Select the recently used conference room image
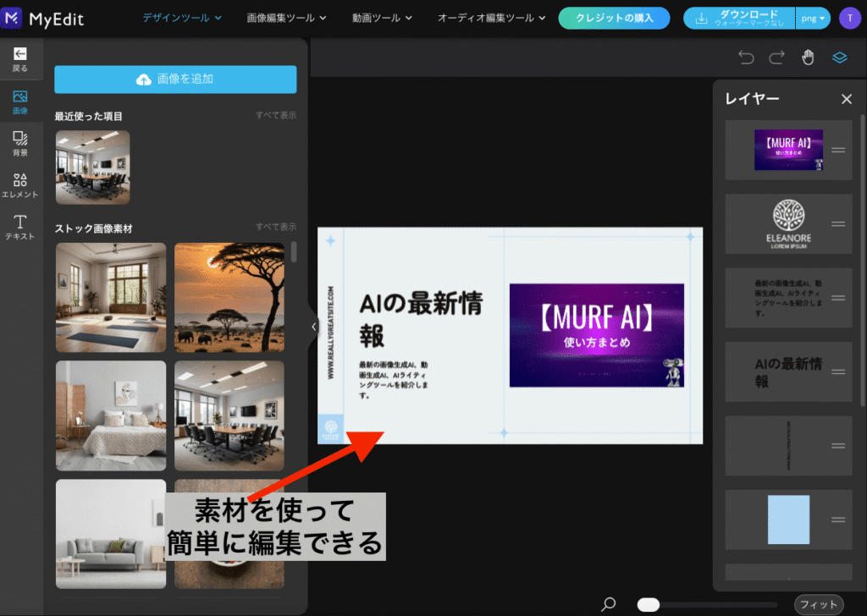 [93, 168]
